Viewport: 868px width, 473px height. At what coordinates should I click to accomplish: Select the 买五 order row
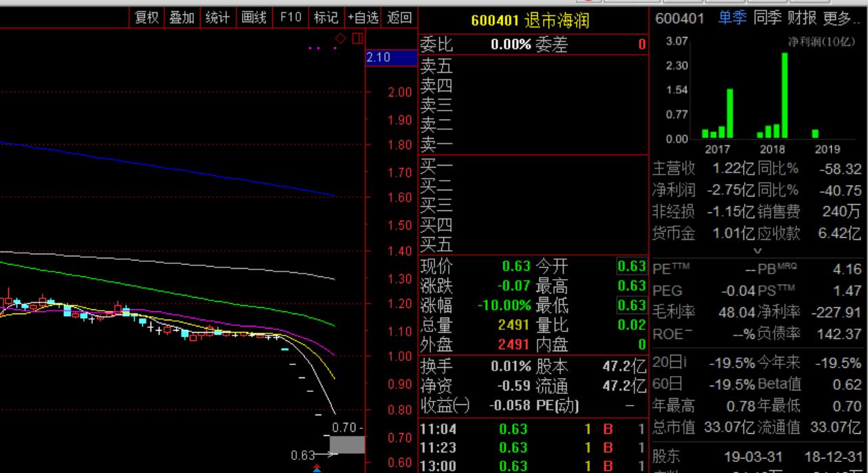click(x=533, y=244)
